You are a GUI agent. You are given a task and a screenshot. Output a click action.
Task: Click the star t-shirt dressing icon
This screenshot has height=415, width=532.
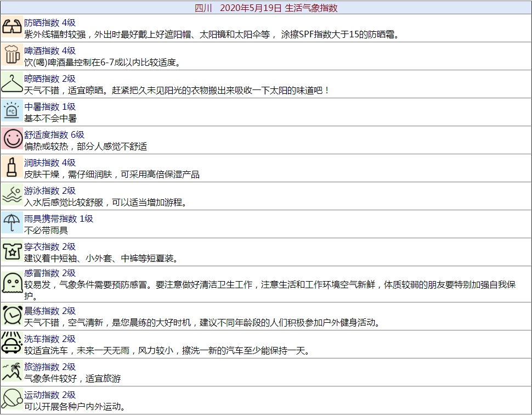(12, 252)
